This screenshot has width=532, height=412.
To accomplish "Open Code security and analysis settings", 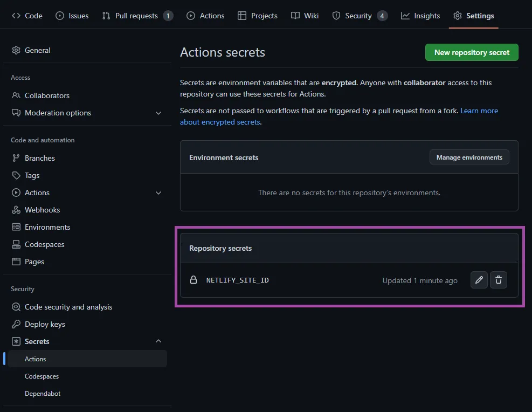I will (68, 307).
